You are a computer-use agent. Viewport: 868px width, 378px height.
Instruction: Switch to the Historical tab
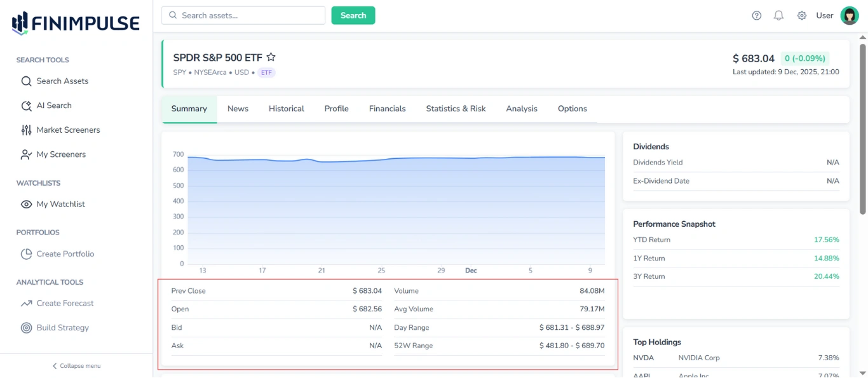(x=286, y=109)
